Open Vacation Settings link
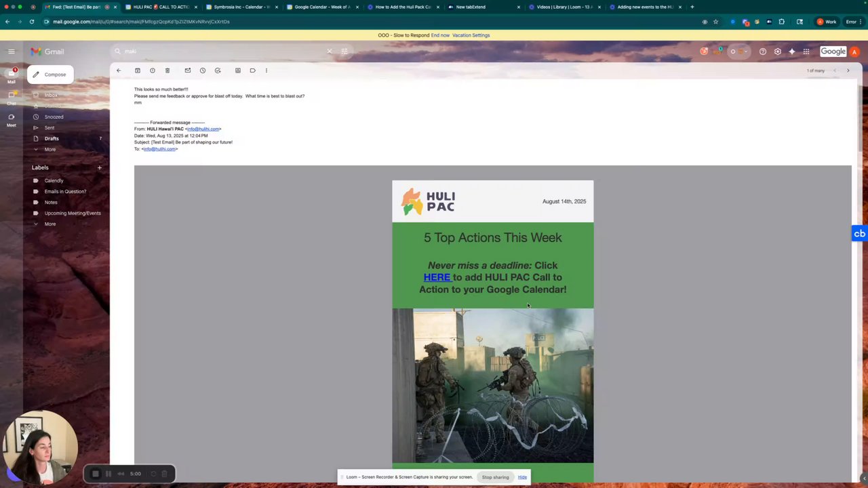The width and height of the screenshot is (868, 488). coord(471,35)
